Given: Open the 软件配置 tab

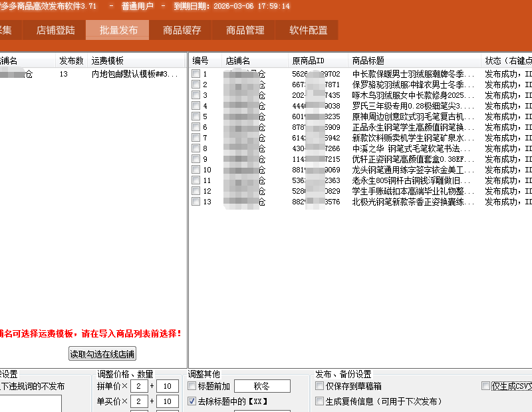Looking at the screenshot, I should click(x=308, y=30).
